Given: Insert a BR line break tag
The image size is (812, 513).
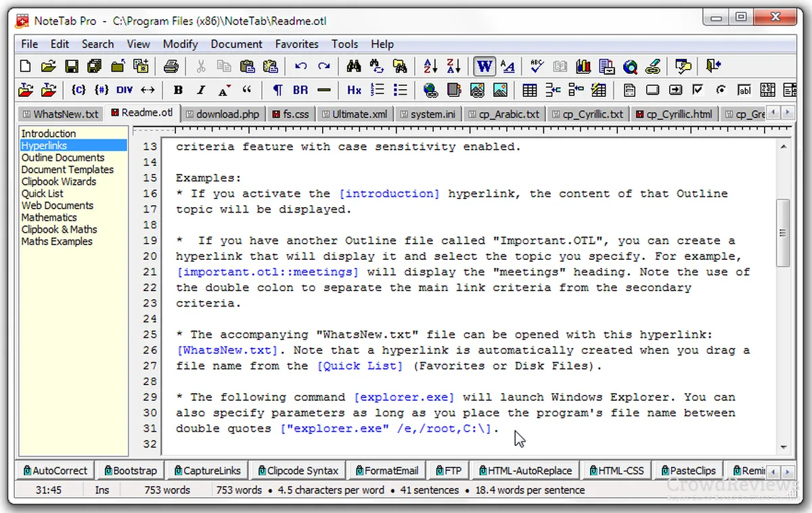Looking at the screenshot, I should (x=300, y=90).
